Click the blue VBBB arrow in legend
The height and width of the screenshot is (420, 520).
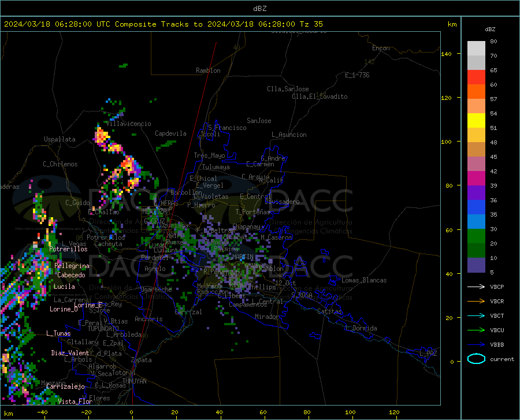[x=476, y=344]
